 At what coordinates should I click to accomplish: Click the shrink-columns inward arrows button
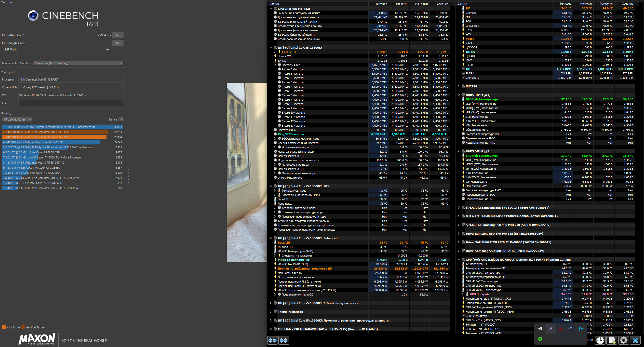point(284,340)
